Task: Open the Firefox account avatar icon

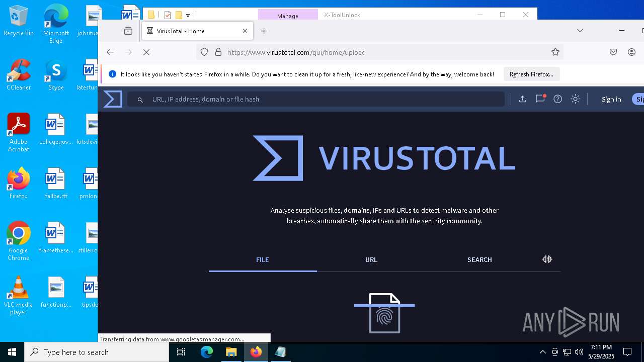Action: [632, 52]
